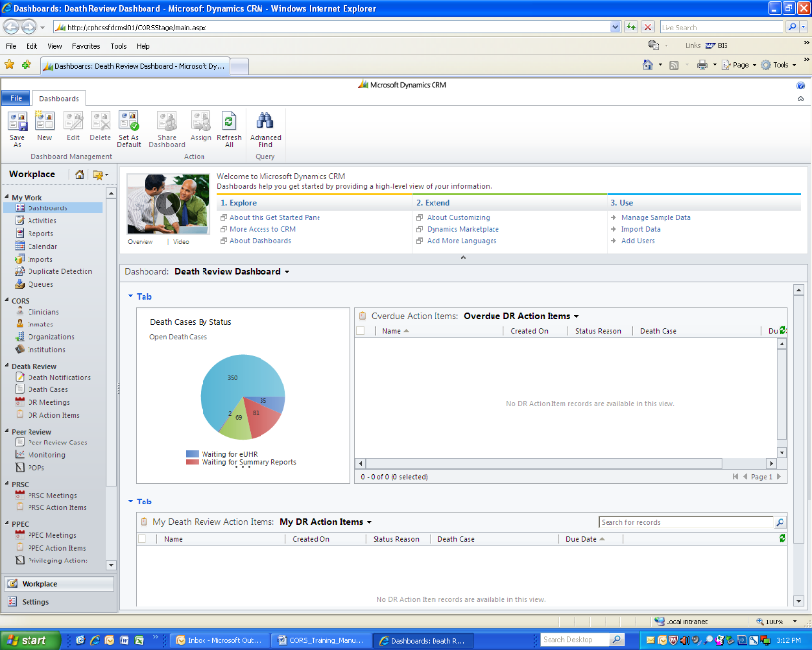Collapse the first Tab section
This screenshot has height=650, width=812.
(130, 296)
